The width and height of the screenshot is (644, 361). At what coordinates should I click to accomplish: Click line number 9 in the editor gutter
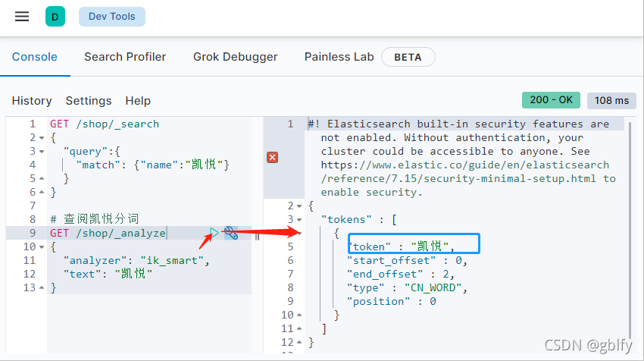[33, 233]
